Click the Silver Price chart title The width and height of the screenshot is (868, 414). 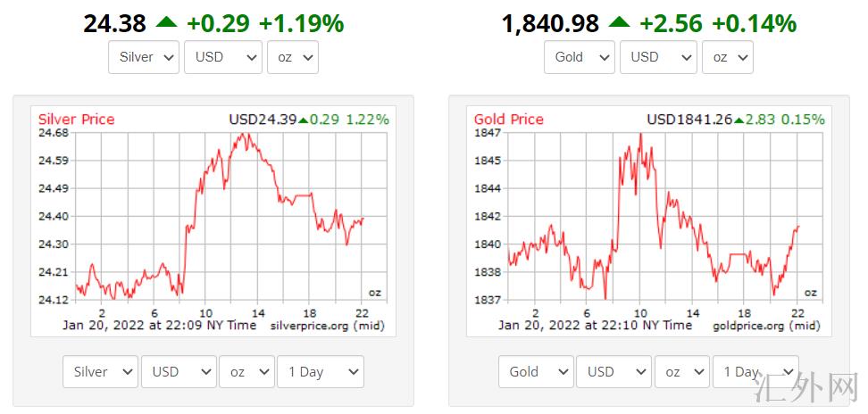[x=76, y=120]
